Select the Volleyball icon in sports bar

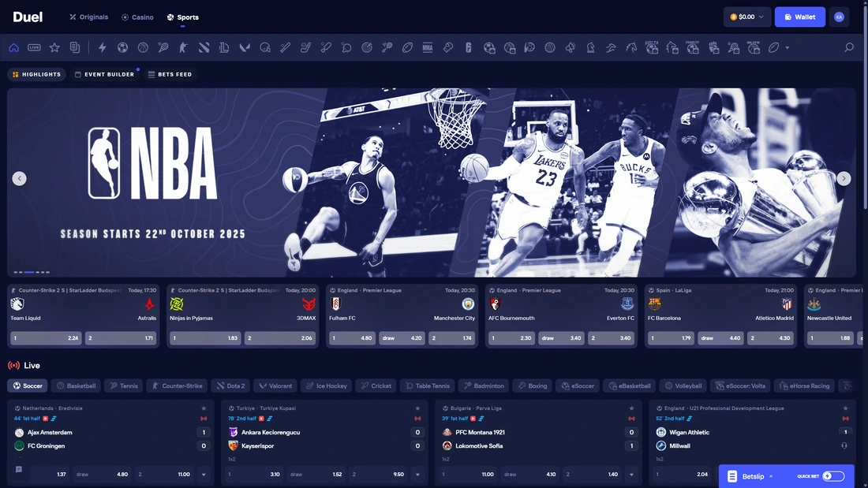550,47
